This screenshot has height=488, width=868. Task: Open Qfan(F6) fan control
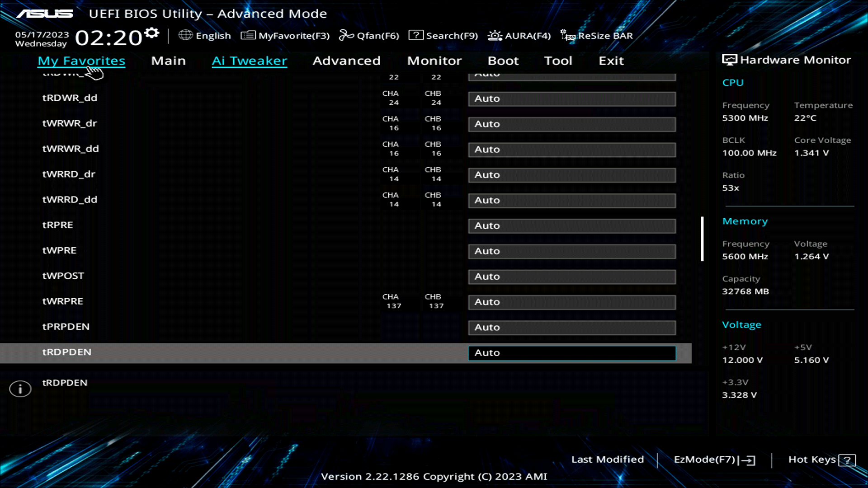(347, 35)
